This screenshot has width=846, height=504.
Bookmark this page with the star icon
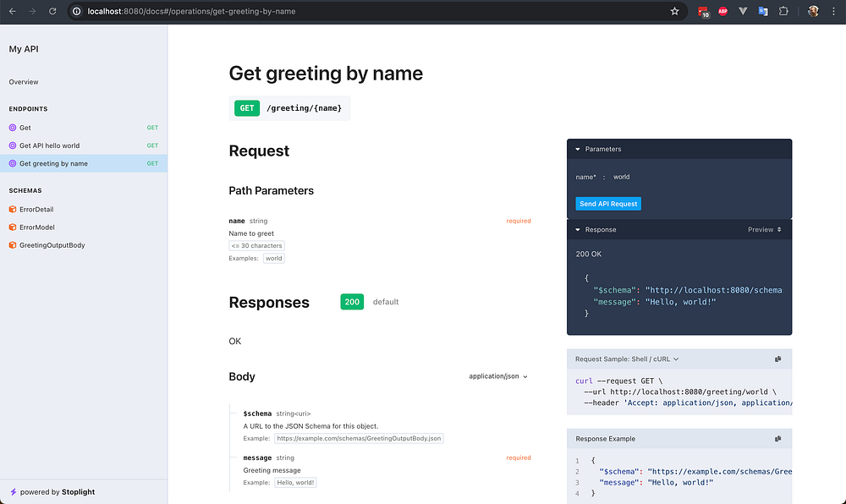click(x=674, y=11)
